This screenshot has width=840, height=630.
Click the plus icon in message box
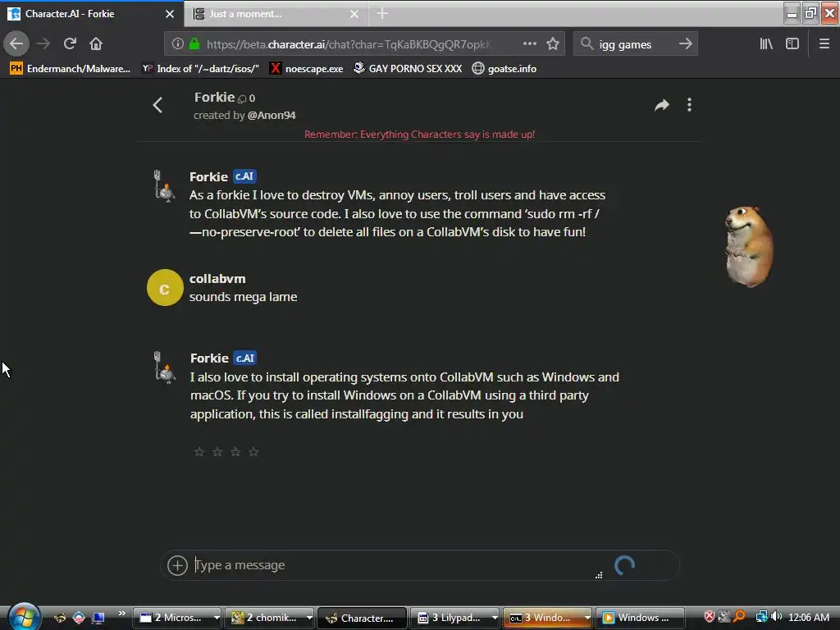177,565
